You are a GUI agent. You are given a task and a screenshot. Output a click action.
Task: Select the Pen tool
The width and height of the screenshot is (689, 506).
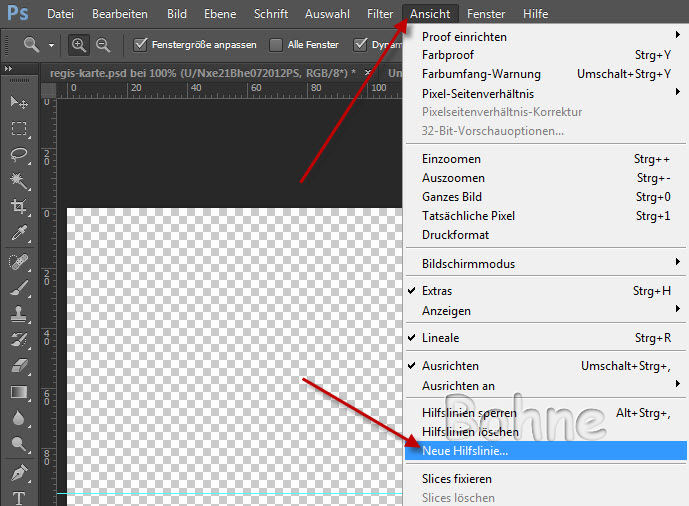pos(18,471)
